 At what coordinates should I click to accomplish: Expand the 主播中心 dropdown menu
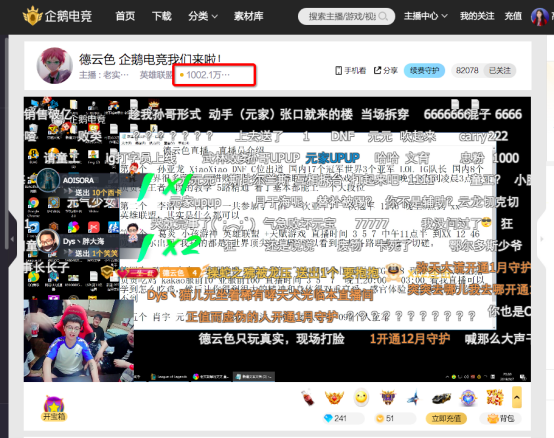click(x=426, y=16)
